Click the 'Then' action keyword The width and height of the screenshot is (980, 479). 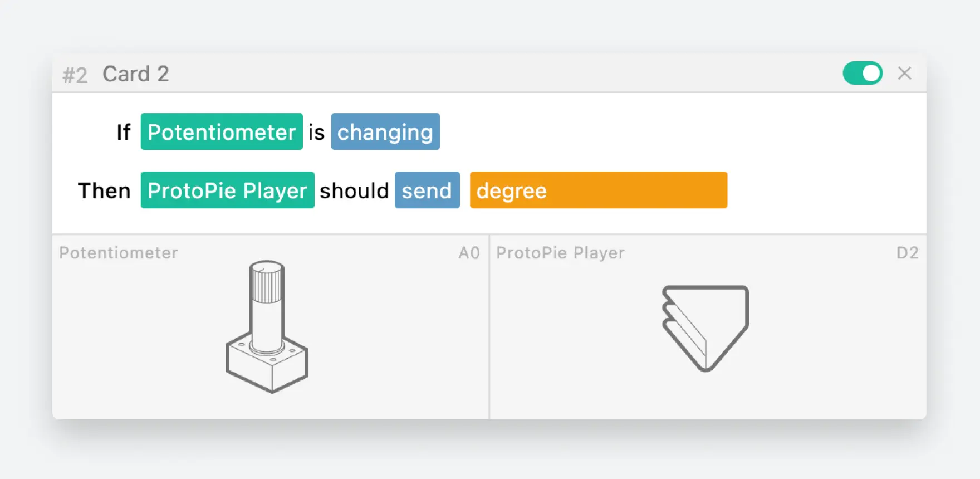click(x=104, y=190)
